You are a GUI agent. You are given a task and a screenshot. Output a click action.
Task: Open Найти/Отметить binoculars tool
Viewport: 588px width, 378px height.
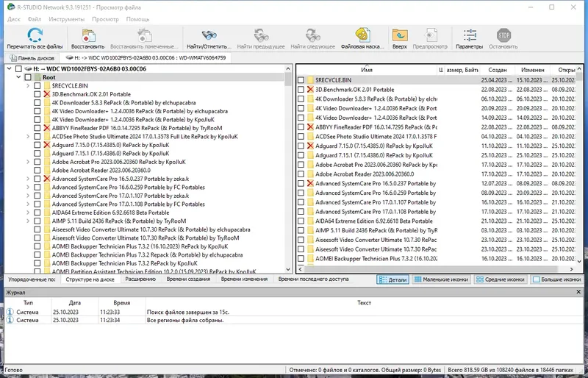tap(209, 35)
